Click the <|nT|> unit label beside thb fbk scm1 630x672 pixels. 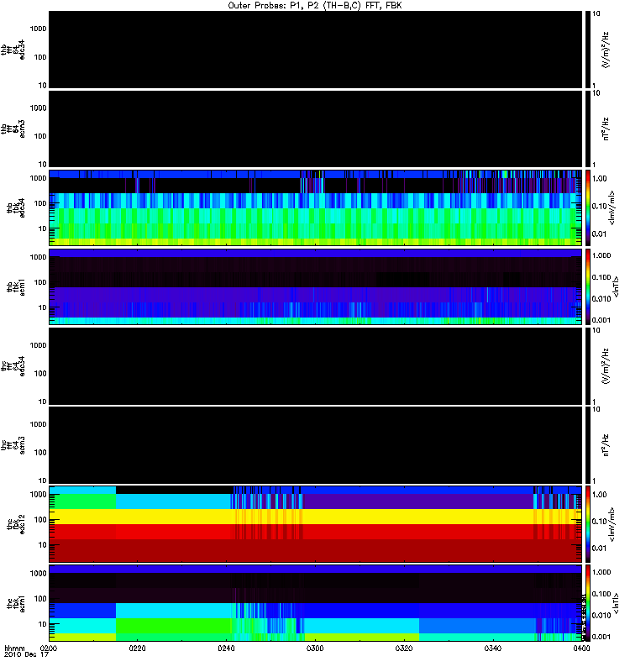tap(616, 286)
